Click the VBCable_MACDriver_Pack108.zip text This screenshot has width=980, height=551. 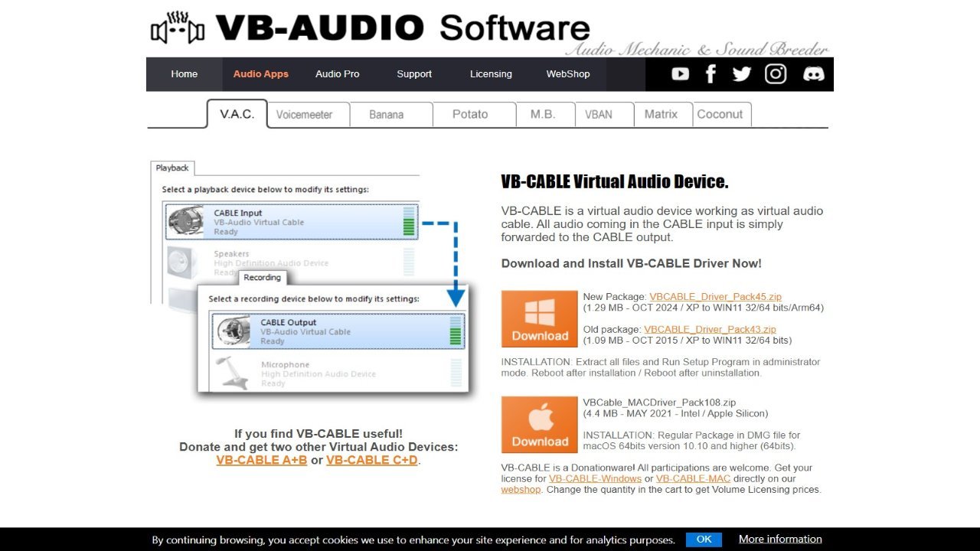(659, 403)
